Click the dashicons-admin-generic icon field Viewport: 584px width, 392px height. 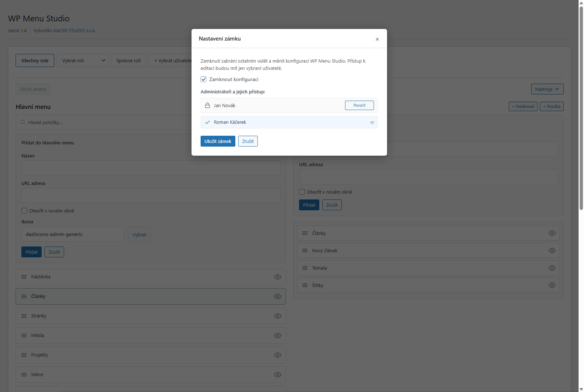pos(73,234)
